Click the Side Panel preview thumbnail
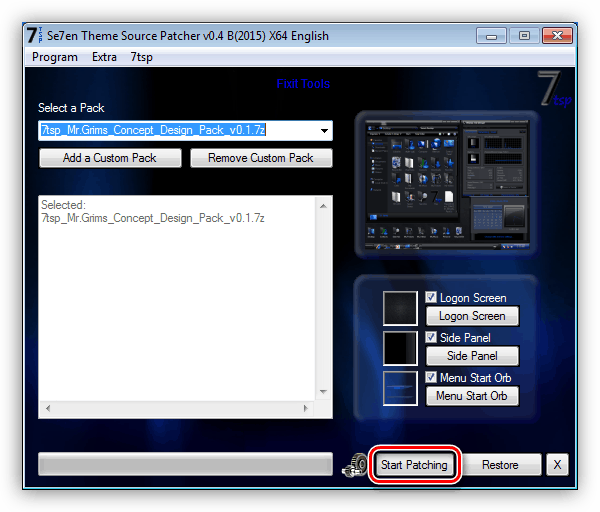Viewport: 600px width, 512px height. pos(400,348)
